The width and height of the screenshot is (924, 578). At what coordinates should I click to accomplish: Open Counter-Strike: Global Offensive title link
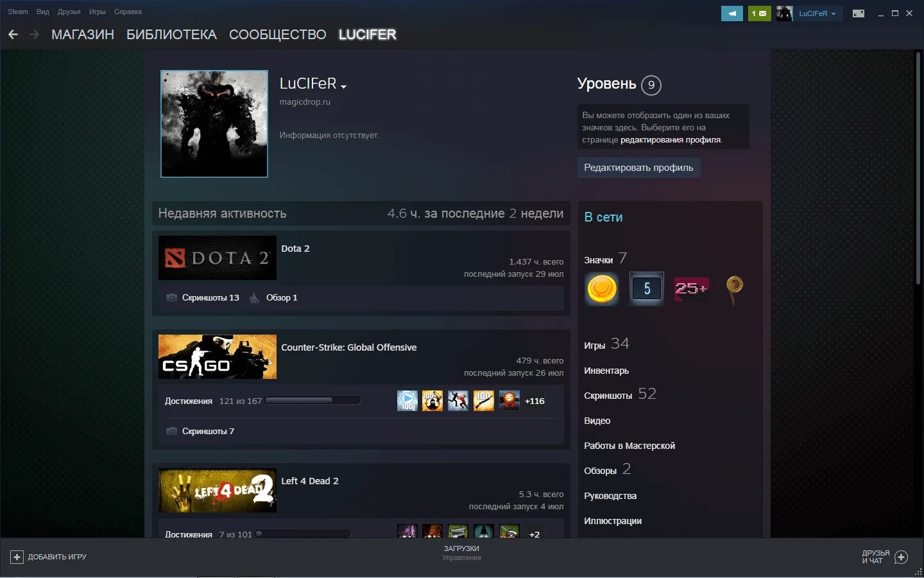click(x=349, y=347)
